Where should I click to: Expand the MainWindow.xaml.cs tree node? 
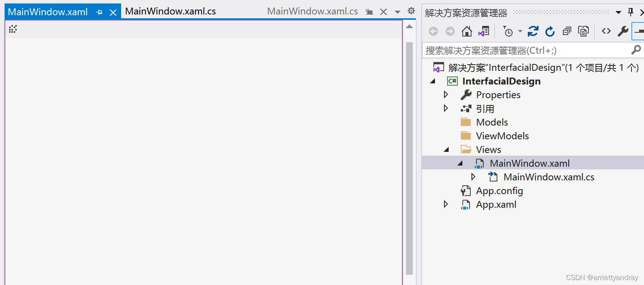[473, 177]
